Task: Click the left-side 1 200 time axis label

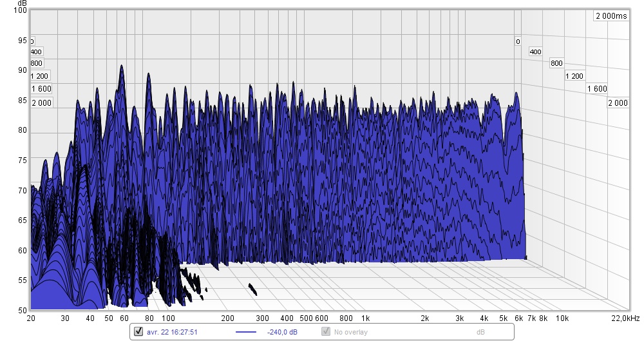Action: click(x=39, y=76)
